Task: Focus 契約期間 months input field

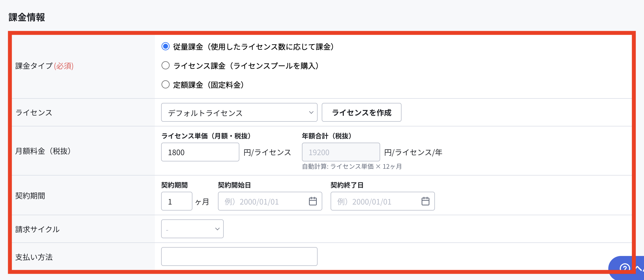Action: click(x=177, y=201)
